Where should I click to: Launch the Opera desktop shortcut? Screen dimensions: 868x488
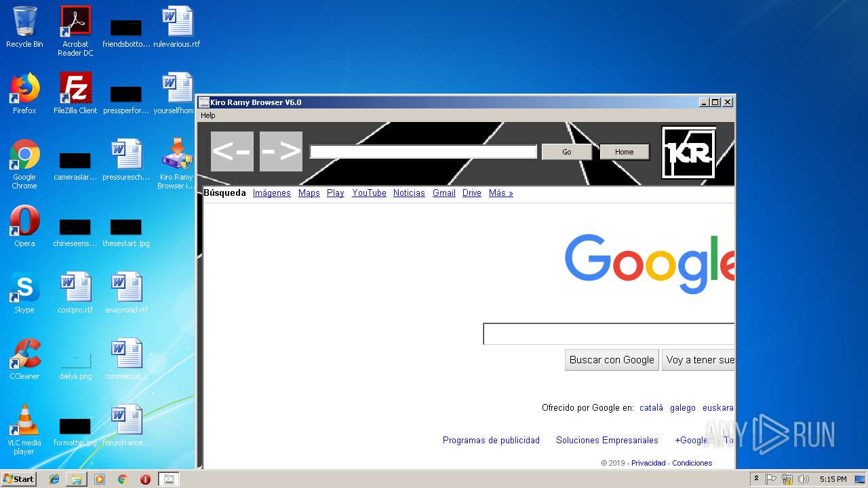pos(24,227)
